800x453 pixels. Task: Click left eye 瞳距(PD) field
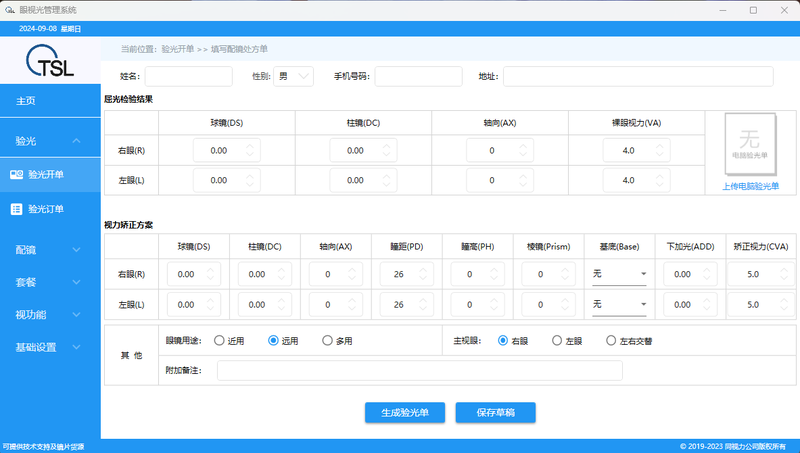click(x=407, y=305)
